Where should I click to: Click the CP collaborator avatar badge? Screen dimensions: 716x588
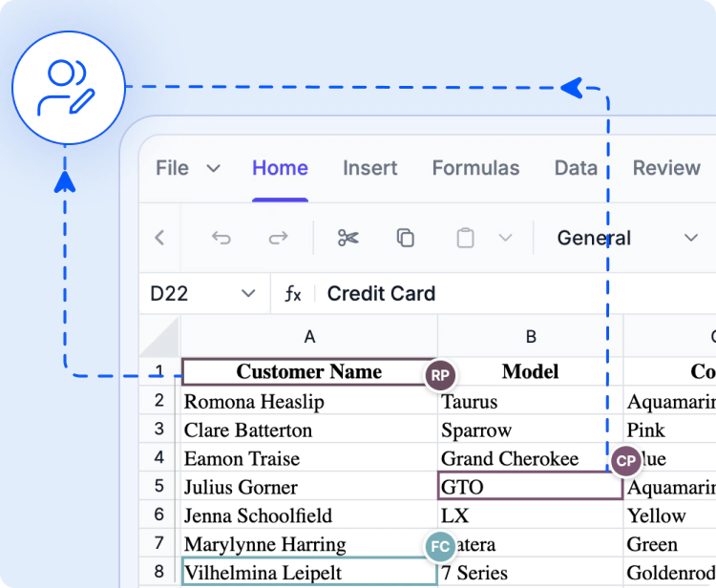pyautogui.click(x=625, y=461)
